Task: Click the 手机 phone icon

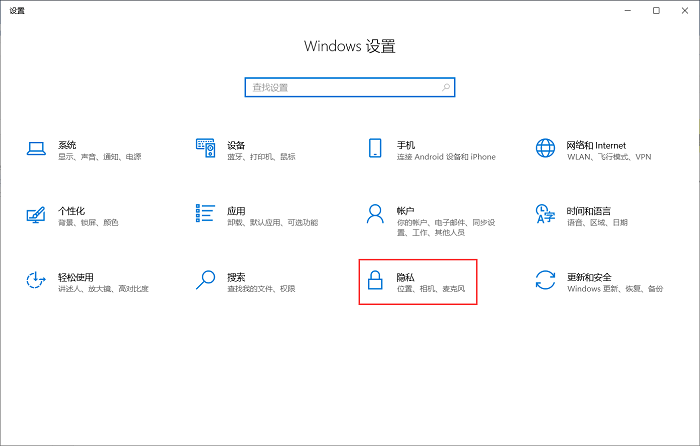Action: click(x=376, y=149)
